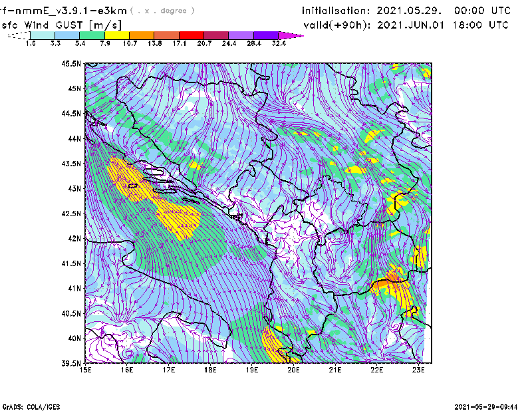The height and width of the screenshot is (411, 532).
Task: Click the 39.5N latitude axis label
Action: coord(71,364)
